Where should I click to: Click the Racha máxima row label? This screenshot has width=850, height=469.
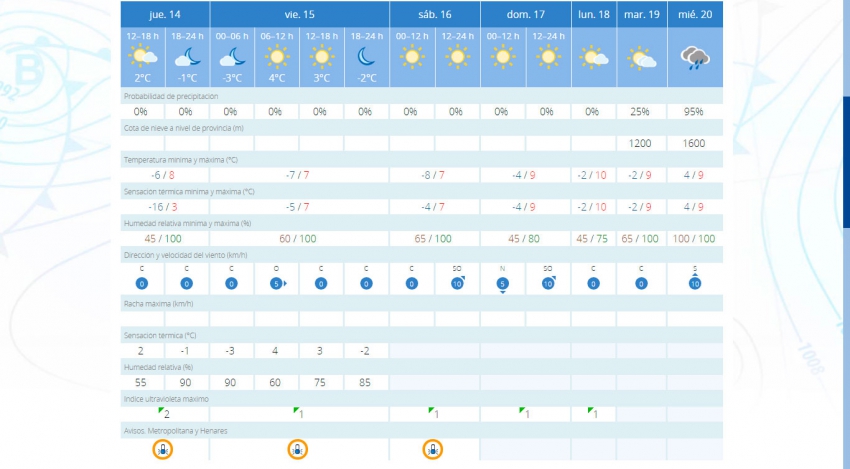[x=158, y=304]
